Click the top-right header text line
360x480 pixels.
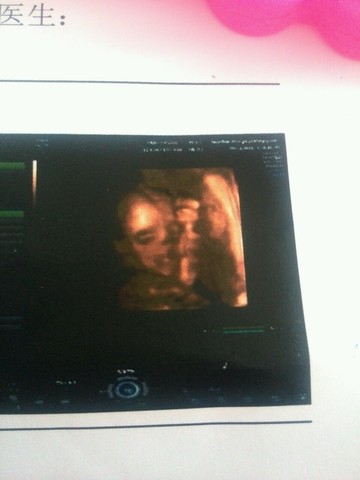244,141
